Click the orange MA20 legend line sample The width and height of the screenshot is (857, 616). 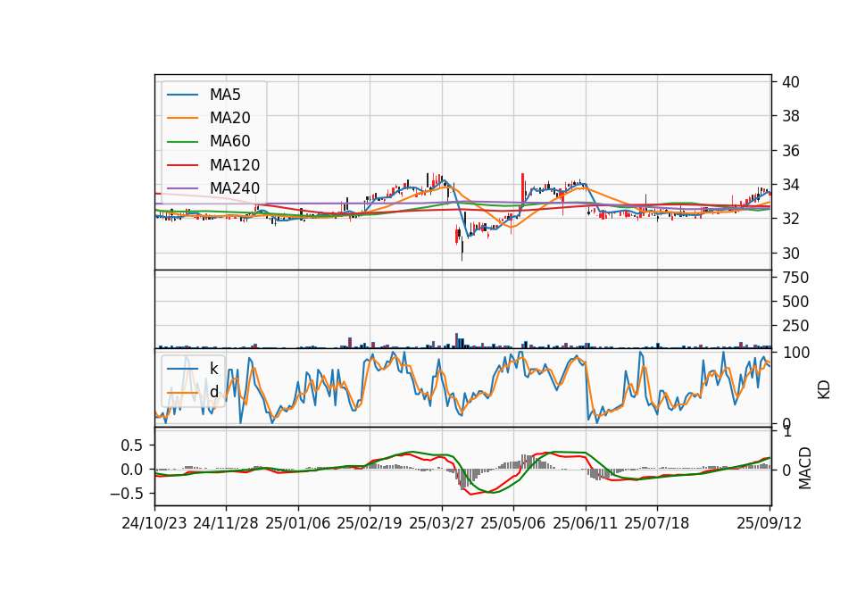point(182,118)
